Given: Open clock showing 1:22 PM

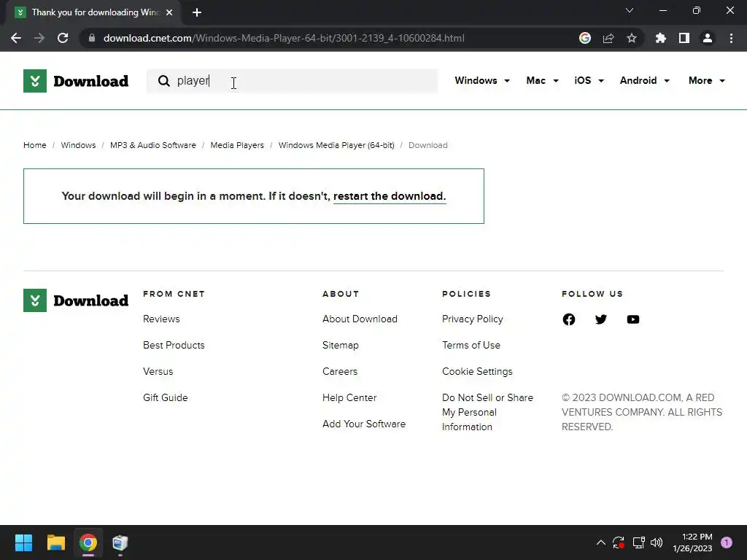Looking at the screenshot, I should 692,542.
